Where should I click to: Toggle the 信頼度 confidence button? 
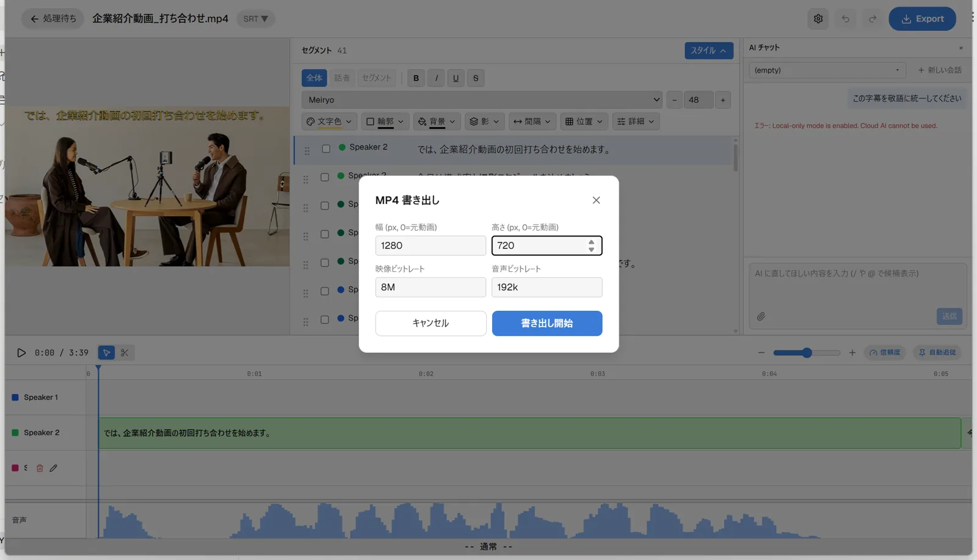[885, 352]
